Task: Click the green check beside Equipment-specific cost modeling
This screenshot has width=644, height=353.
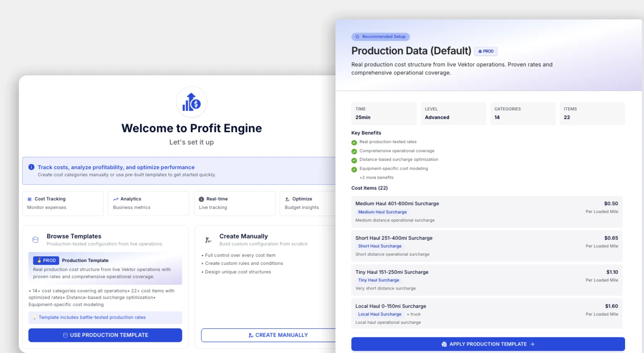Action: (354, 169)
